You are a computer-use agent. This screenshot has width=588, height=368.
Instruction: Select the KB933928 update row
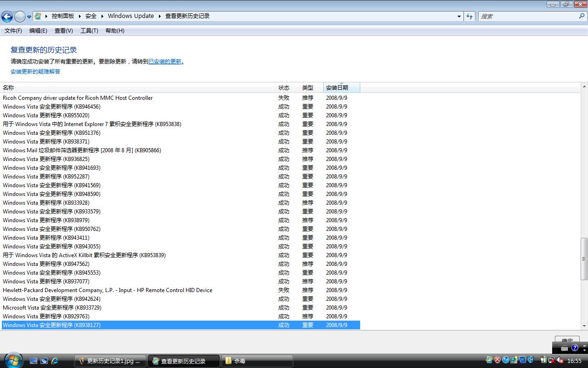[x=180, y=203]
